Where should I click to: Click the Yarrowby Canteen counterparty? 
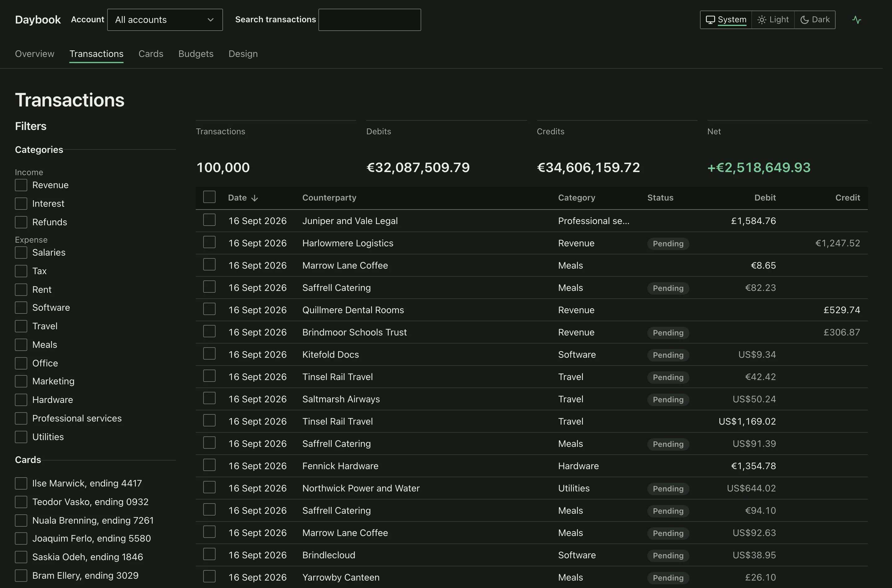click(x=341, y=577)
